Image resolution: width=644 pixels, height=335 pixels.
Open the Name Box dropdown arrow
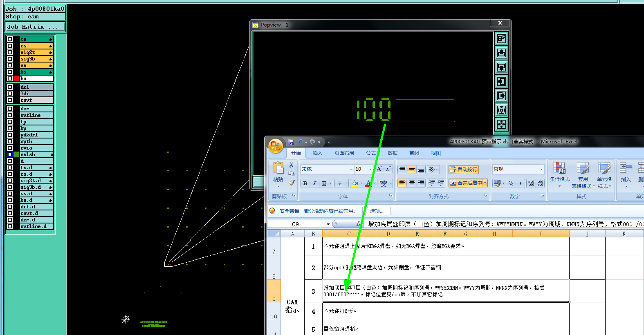[328, 224]
